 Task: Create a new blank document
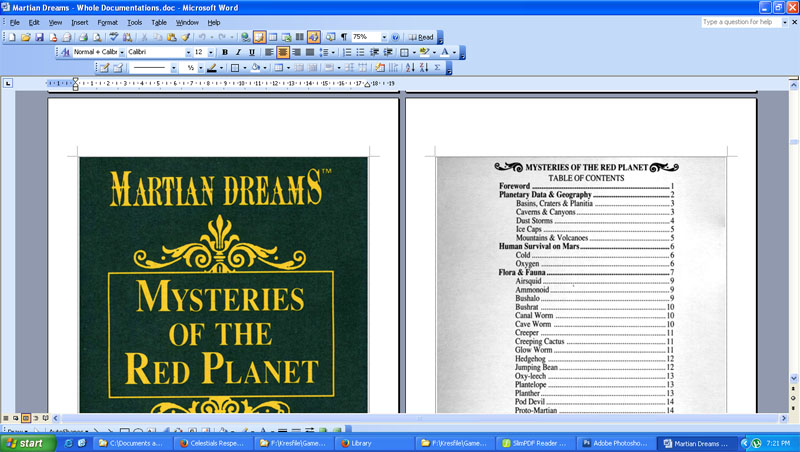(x=12, y=37)
